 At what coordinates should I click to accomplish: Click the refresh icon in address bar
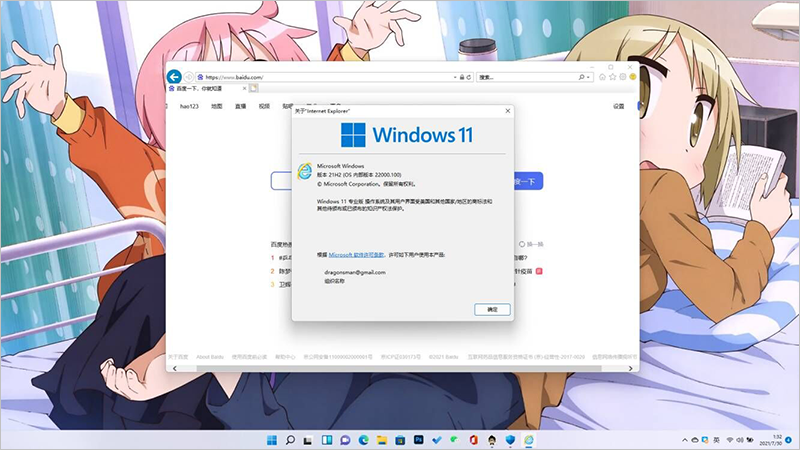click(x=467, y=77)
